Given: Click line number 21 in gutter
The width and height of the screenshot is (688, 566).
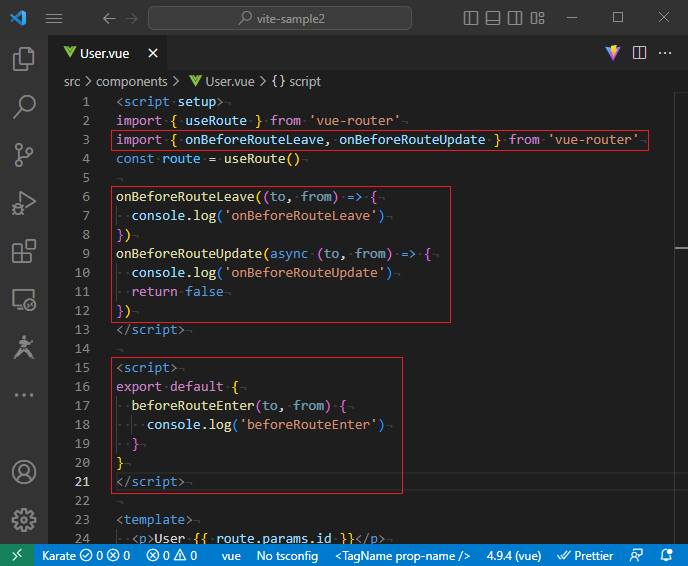Looking at the screenshot, I should point(82,482).
